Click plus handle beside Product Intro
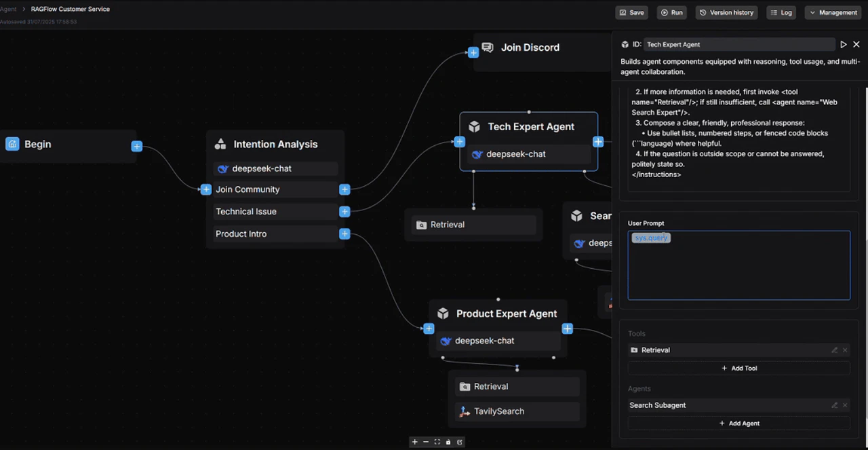The image size is (868, 450). [344, 234]
